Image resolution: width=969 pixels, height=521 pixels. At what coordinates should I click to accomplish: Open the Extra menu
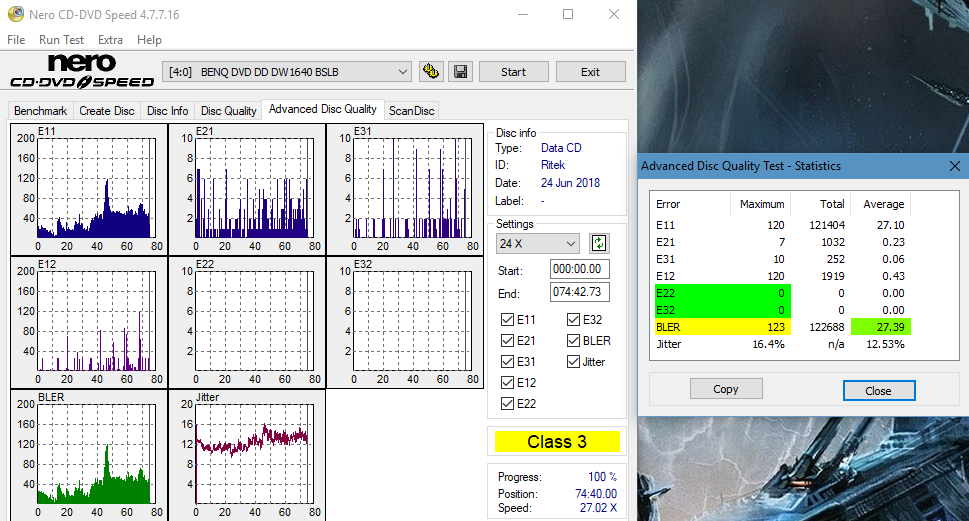point(110,40)
